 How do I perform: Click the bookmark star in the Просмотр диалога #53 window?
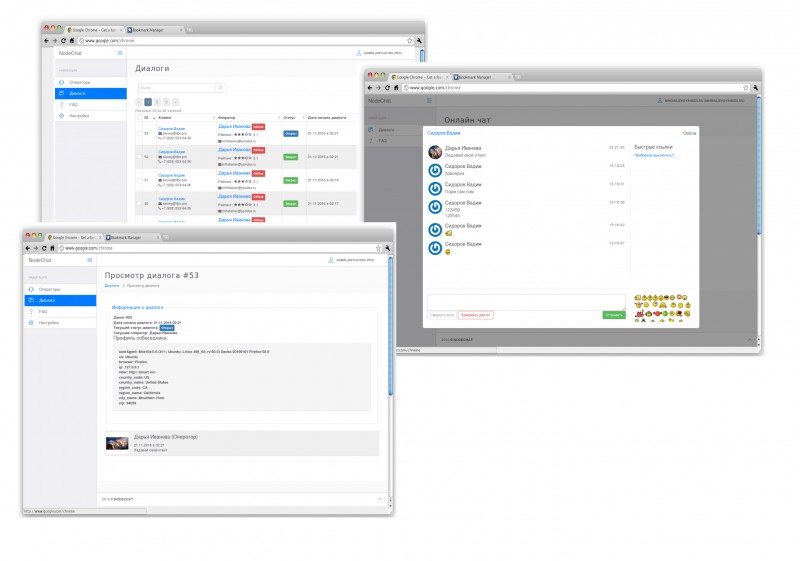pos(378,248)
